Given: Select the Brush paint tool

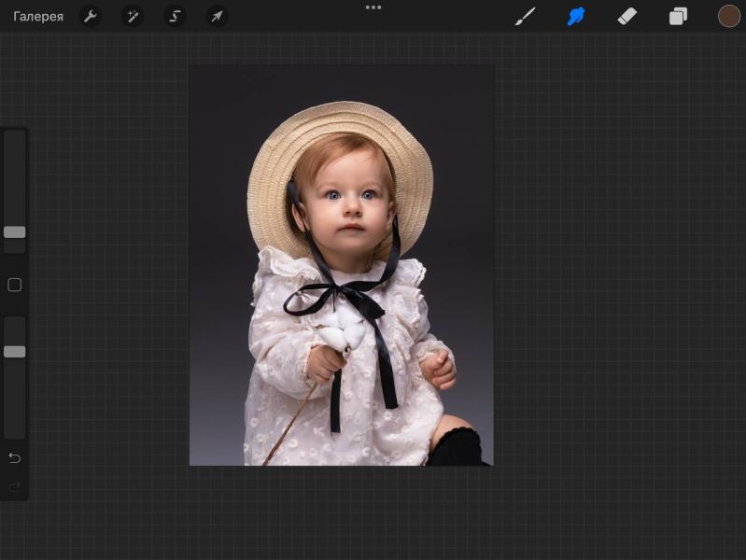Looking at the screenshot, I should (x=526, y=17).
